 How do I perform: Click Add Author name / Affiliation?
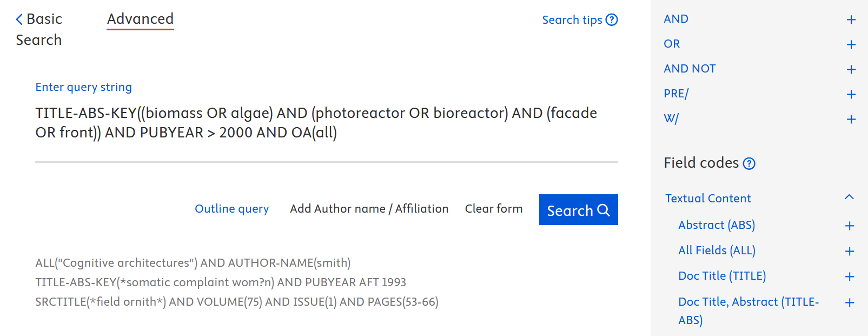click(x=369, y=209)
